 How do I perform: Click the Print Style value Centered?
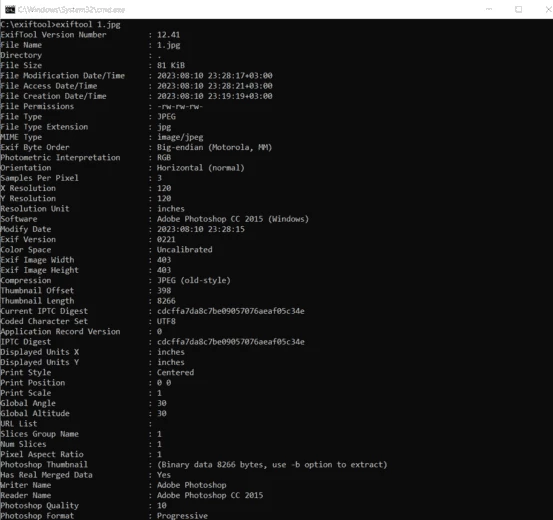(176, 373)
